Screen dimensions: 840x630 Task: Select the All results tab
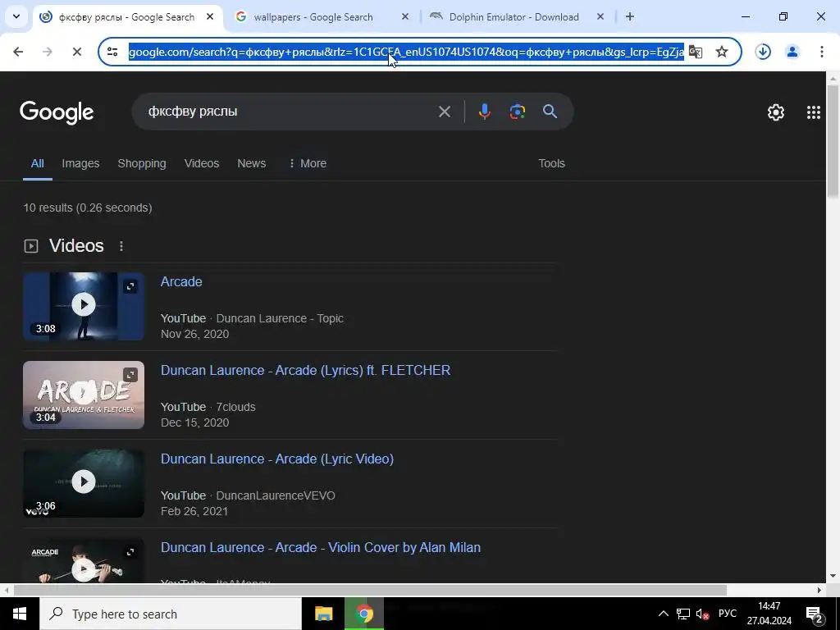pyautogui.click(x=38, y=163)
